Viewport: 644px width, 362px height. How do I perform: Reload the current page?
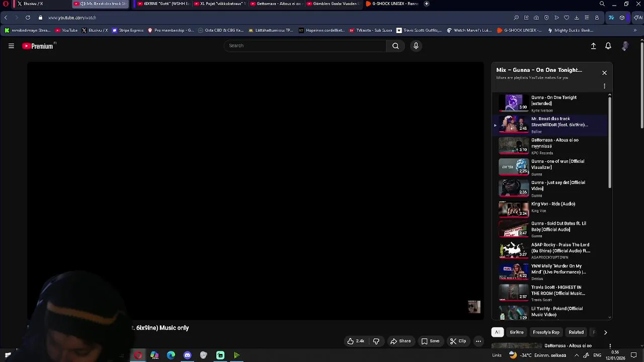point(28,18)
